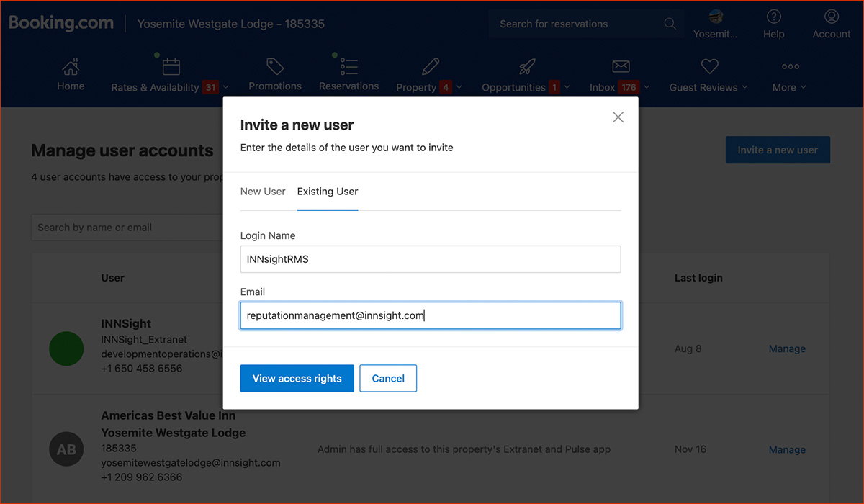864x504 pixels.
Task: Expand the Opportunities dropdown arrow
Action: pyautogui.click(x=567, y=88)
